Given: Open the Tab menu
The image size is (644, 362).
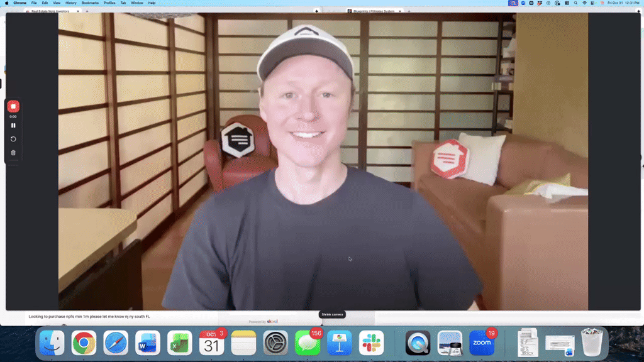Looking at the screenshot, I should coord(123,3).
